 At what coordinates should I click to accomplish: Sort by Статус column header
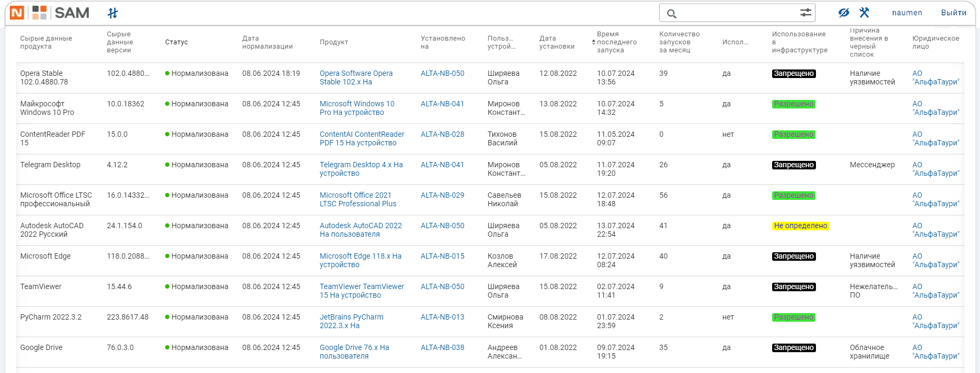176,42
